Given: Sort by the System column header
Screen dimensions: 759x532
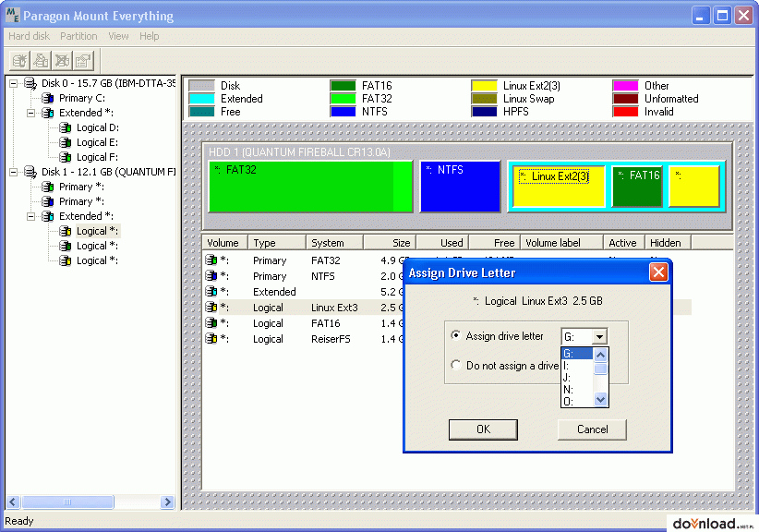Looking at the screenshot, I should [334, 243].
